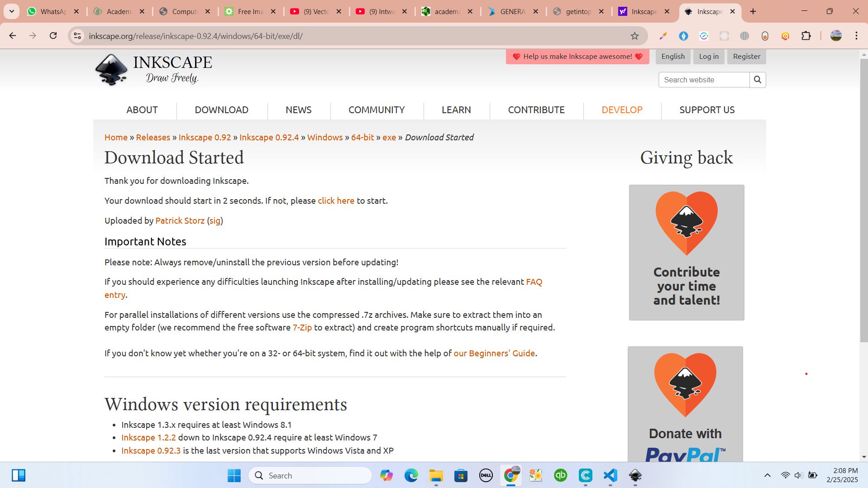Viewport: 868px width, 488px height.
Task: Click the magnifier search button on Inkscape site
Action: (758, 80)
